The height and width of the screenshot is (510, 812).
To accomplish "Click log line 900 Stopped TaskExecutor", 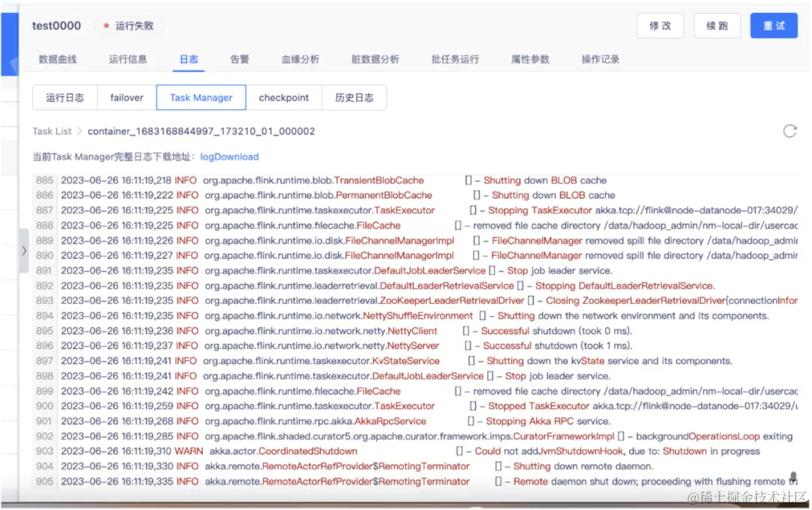I will point(414,406).
